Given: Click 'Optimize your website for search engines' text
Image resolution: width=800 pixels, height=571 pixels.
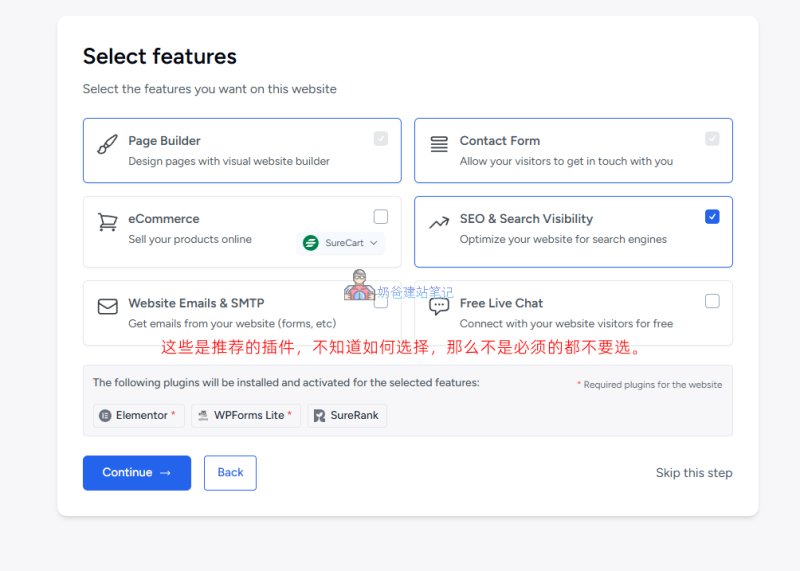Looking at the screenshot, I should [563, 239].
